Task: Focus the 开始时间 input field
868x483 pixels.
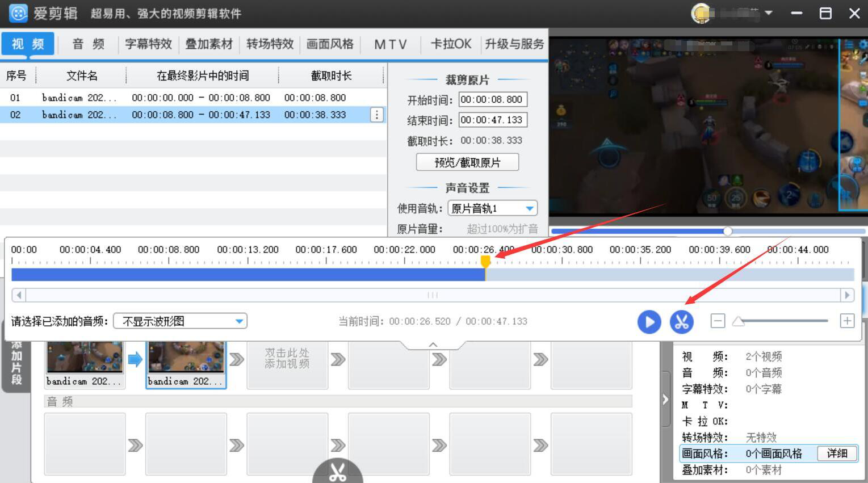Action: (493, 100)
